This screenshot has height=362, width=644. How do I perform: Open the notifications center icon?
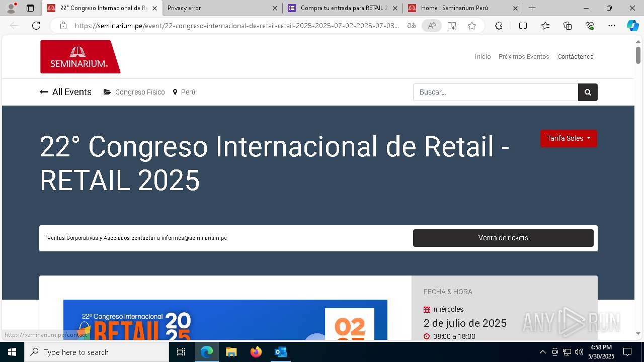627,352
